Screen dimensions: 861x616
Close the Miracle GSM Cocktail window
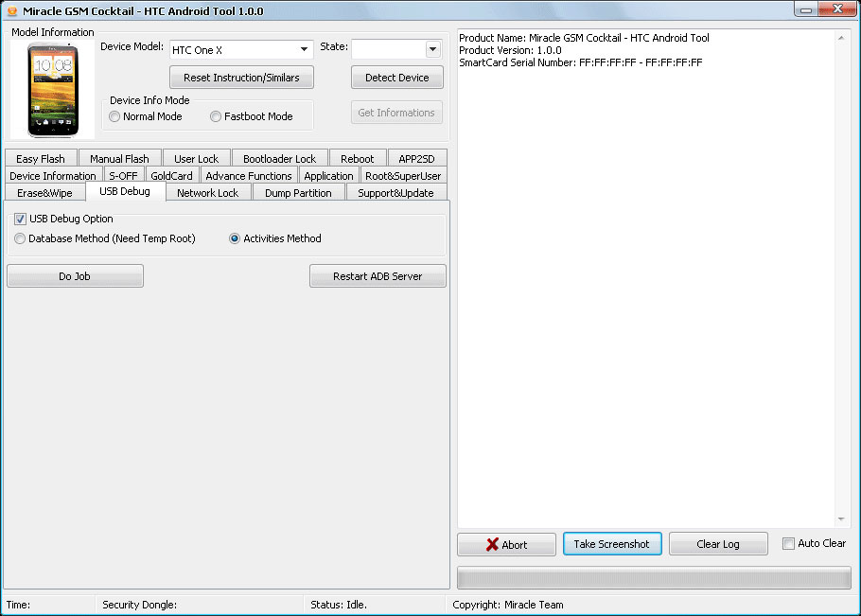click(836, 9)
